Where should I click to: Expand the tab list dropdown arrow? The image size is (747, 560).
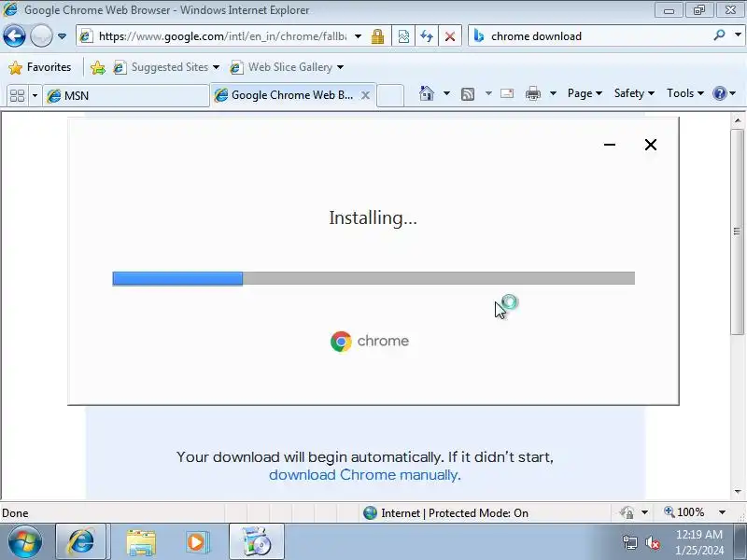tap(35, 96)
